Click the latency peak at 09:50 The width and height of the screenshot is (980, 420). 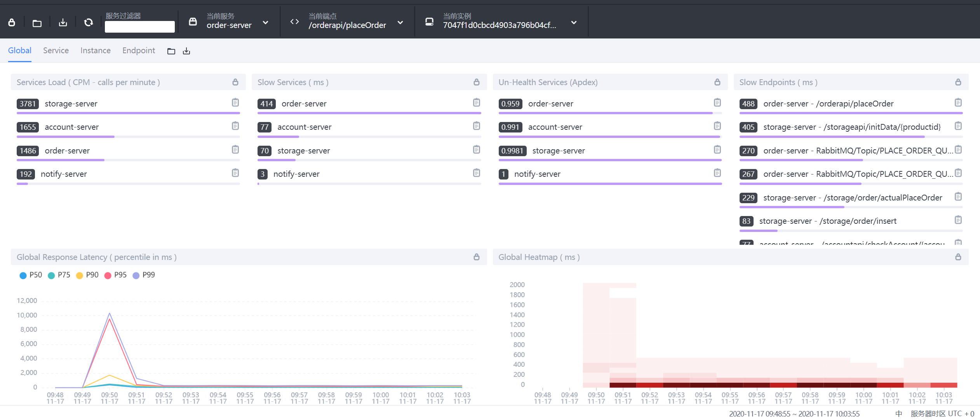tap(110, 313)
